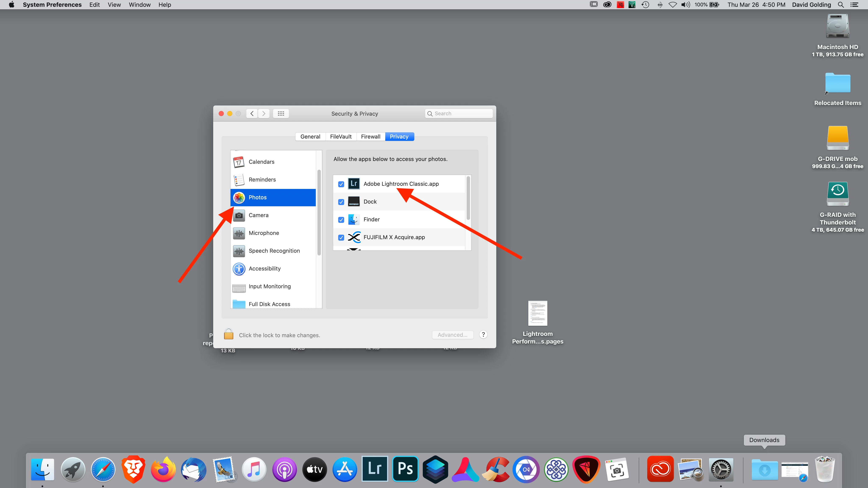Open the Window menu in menu bar

139,5
